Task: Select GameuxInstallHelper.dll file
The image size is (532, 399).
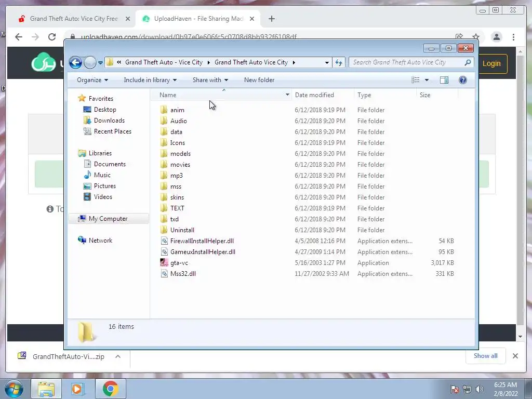Action: click(203, 252)
